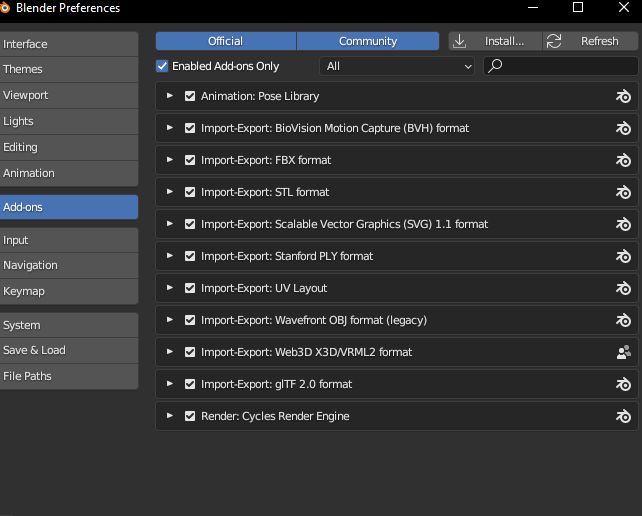Viewport: 642px width, 516px height.
Task: Expand the Stanford PLY format add-on details
Action: 170,256
